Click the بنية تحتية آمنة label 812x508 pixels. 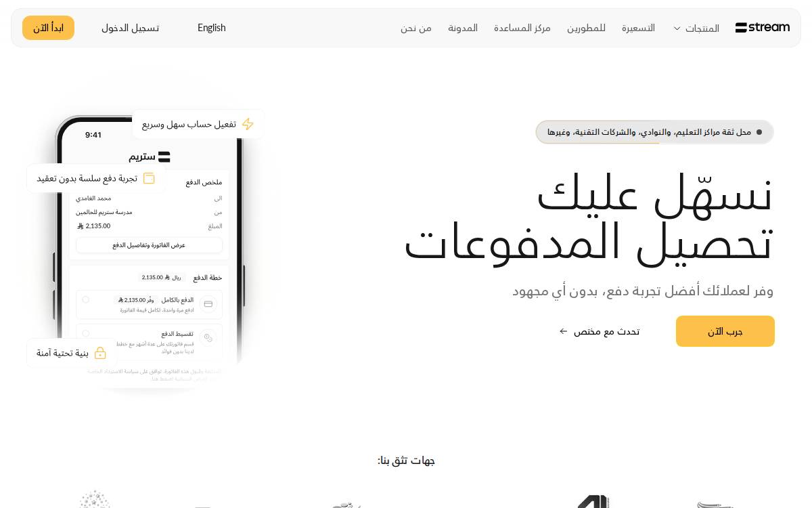click(62, 353)
